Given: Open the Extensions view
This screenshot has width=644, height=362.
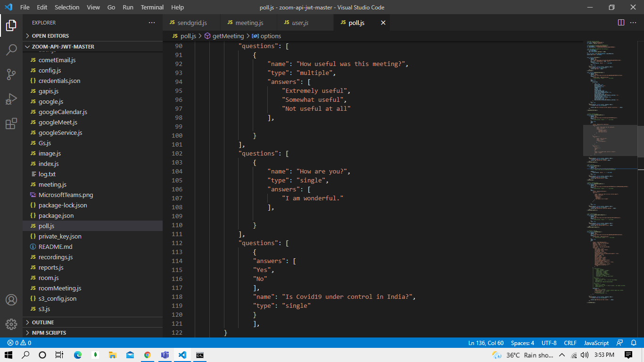Looking at the screenshot, I should [x=11, y=124].
